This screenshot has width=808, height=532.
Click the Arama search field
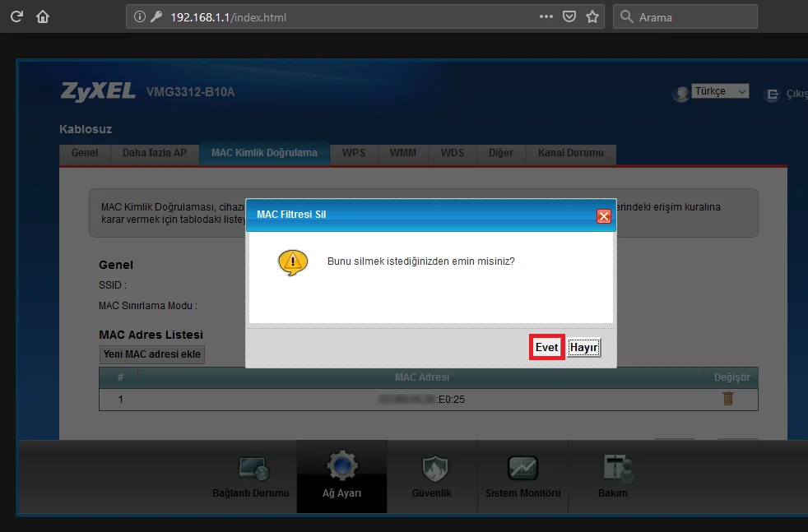691,16
